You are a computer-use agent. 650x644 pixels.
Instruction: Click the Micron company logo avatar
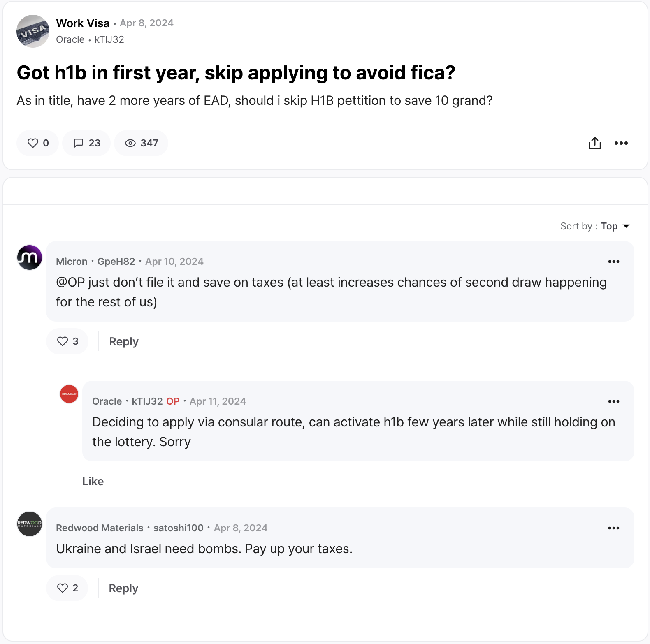point(30,257)
